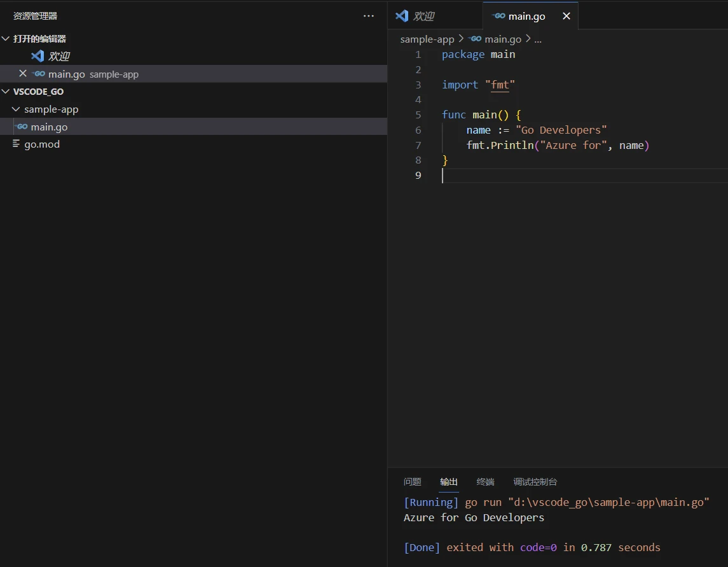Click the 资源管理器 panel title
This screenshot has width=728, height=567.
pyautogui.click(x=35, y=16)
